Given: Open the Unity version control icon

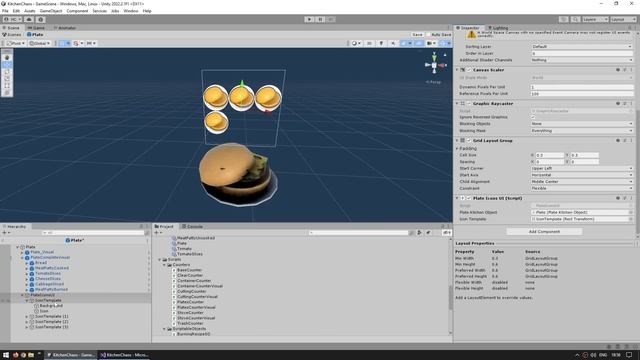Looking at the screenshot, I should (x=40, y=19).
